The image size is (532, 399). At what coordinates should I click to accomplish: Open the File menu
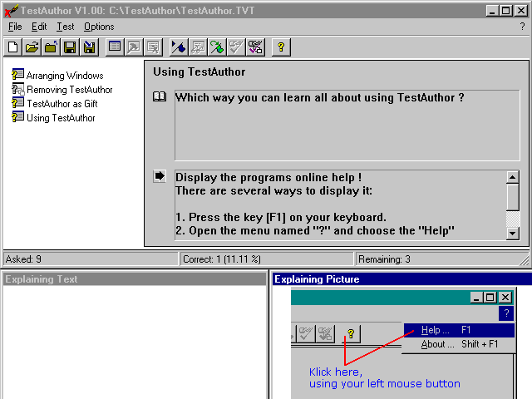tap(15, 27)
